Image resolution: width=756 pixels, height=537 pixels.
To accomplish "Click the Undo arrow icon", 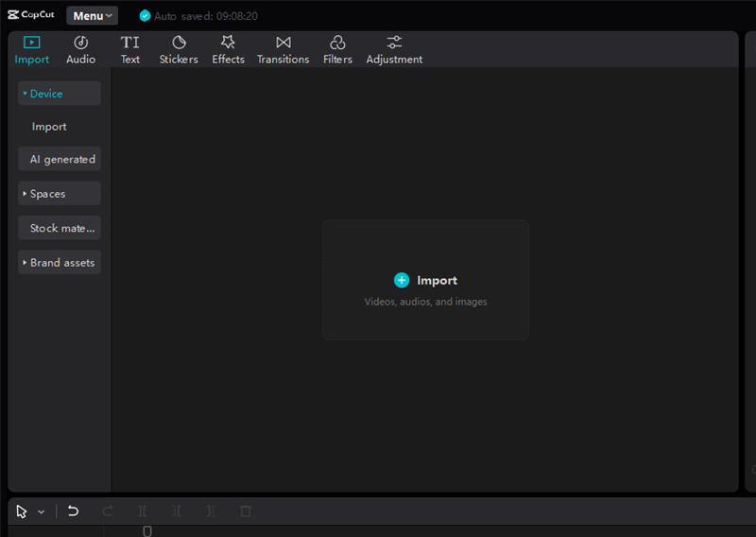I will (x=73, y=511).
